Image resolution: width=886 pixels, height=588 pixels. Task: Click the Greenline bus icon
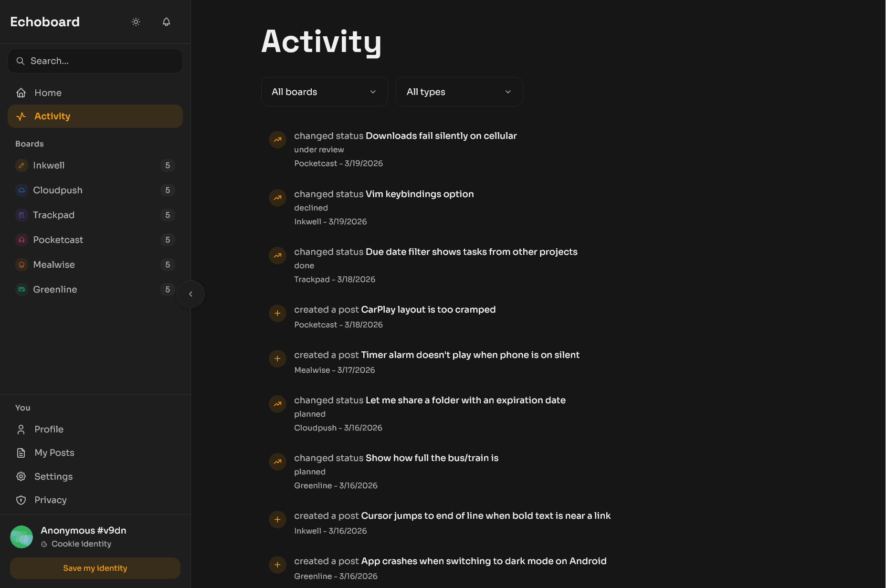pyautogui.click(x=21, y=290)
